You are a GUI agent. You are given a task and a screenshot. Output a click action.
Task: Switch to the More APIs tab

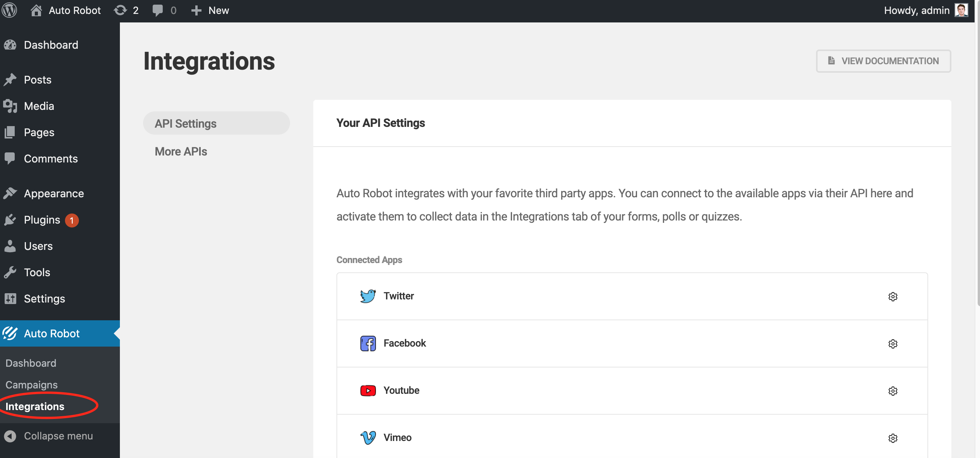(181, 152)
